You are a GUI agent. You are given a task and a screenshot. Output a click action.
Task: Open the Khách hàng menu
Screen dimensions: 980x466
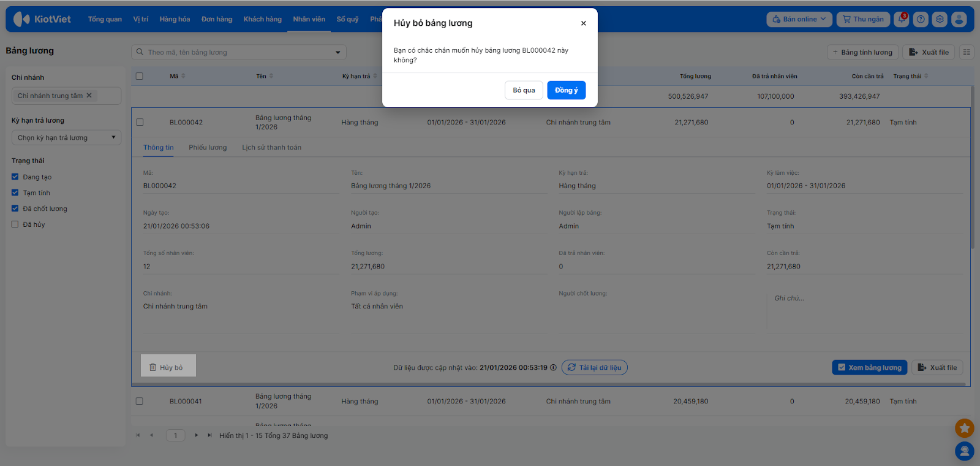(263, 19)
